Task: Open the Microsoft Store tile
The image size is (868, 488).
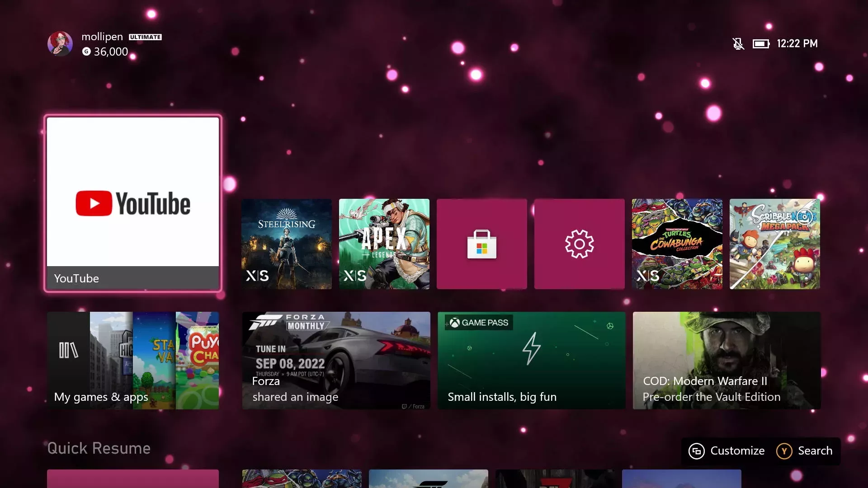Action: [481, 244]
